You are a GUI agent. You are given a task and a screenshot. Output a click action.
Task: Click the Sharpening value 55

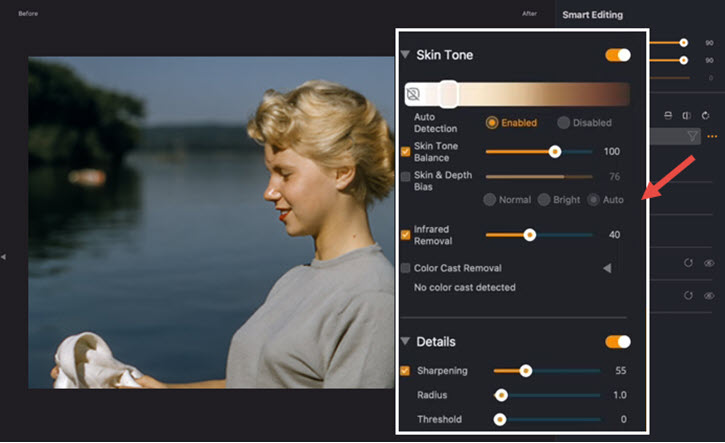coord(621,371)
